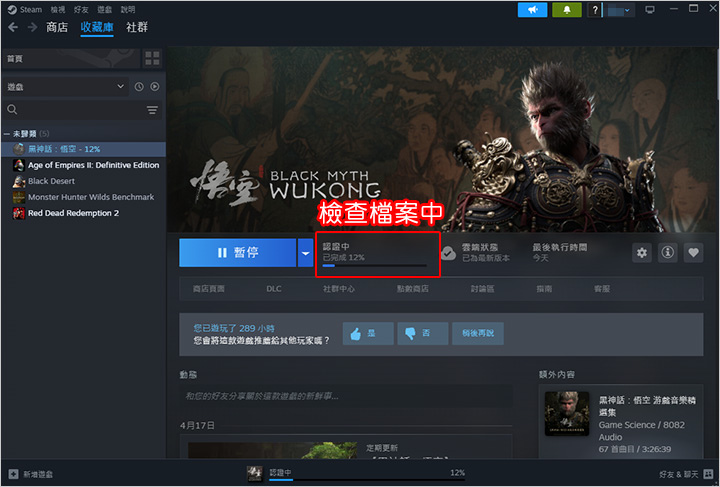This screenshot has width=720, height=487.
Task: Open 點數商店 link
Action: tap(412, 289)
